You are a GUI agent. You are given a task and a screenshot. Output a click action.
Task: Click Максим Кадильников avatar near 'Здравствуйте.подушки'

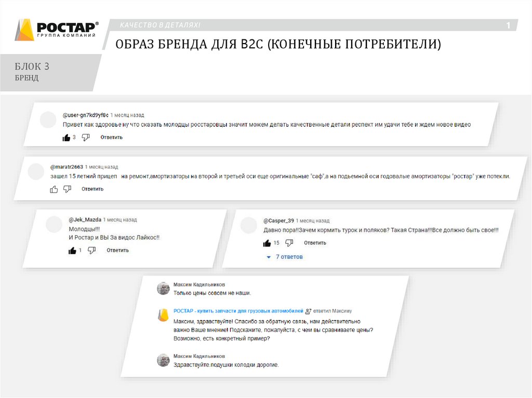point(163,360)
